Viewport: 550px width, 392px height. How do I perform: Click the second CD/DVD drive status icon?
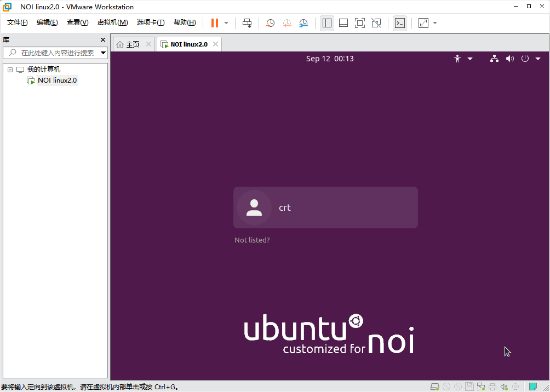[458, 387]
